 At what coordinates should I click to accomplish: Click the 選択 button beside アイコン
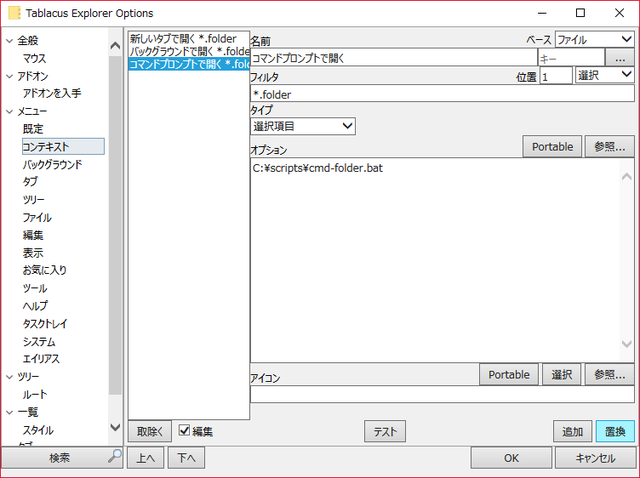[562, 374]
